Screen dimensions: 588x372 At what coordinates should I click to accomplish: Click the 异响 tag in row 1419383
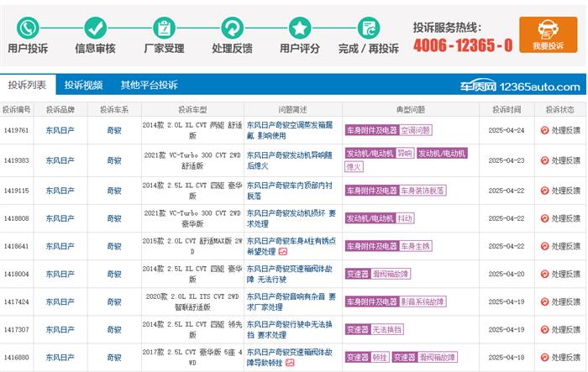pyautogui.click(x=405, y=153)
